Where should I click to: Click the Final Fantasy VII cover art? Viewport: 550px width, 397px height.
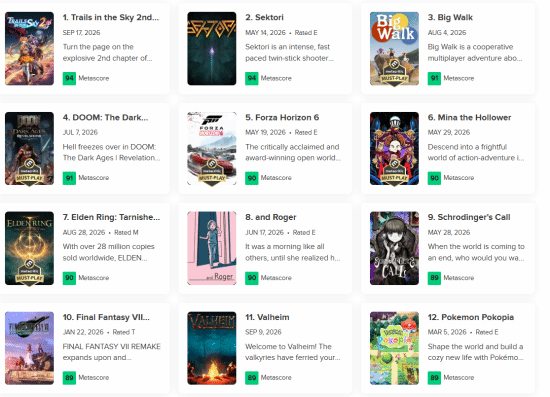pyautogui.click(x=29, y=348)
